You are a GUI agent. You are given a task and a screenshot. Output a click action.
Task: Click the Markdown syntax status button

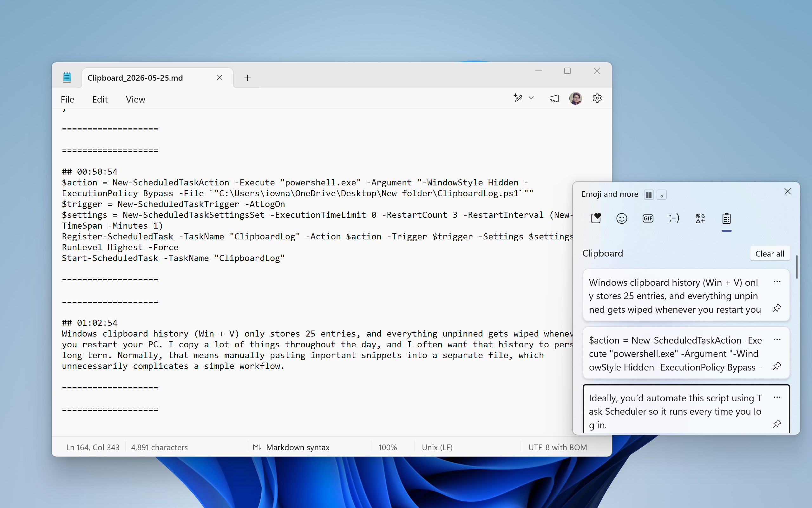click(291, 447)
